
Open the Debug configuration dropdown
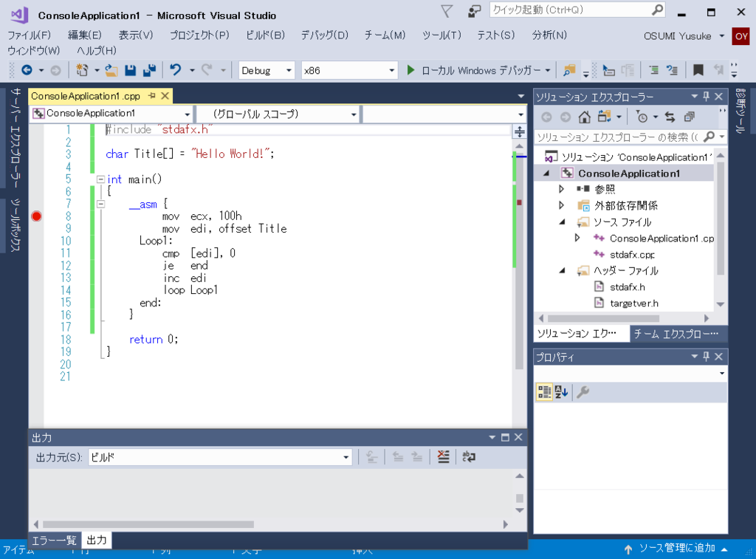[267, 70]
